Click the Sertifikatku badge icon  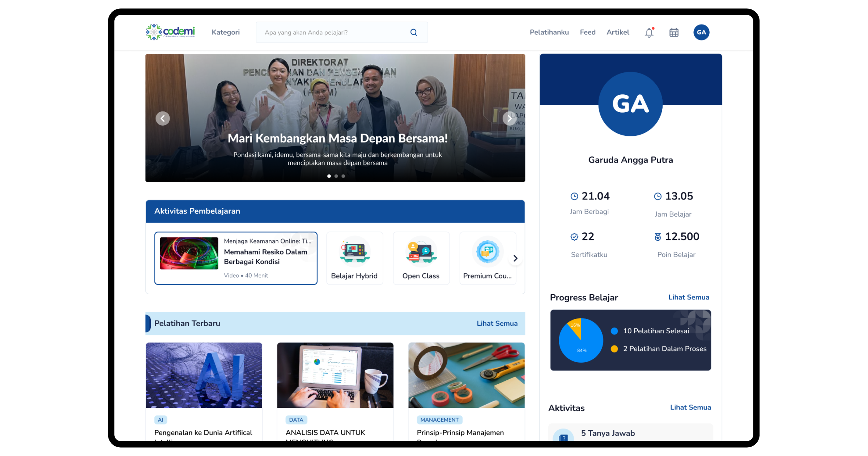click(x=574, y=237)
